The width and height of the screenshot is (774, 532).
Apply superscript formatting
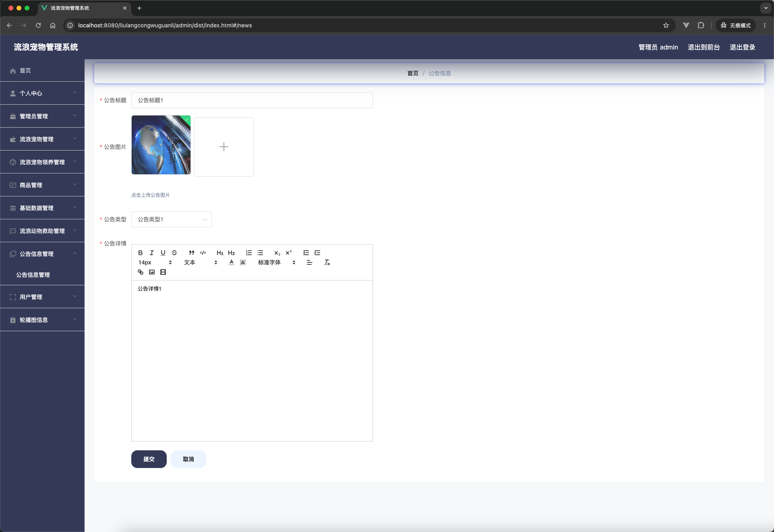tap(288, 253)
